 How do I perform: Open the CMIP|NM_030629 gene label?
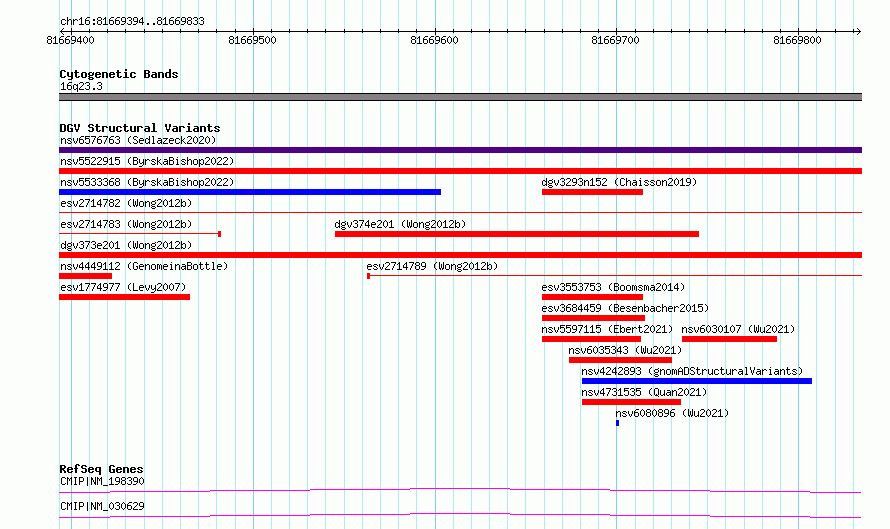tap(102, 506)
